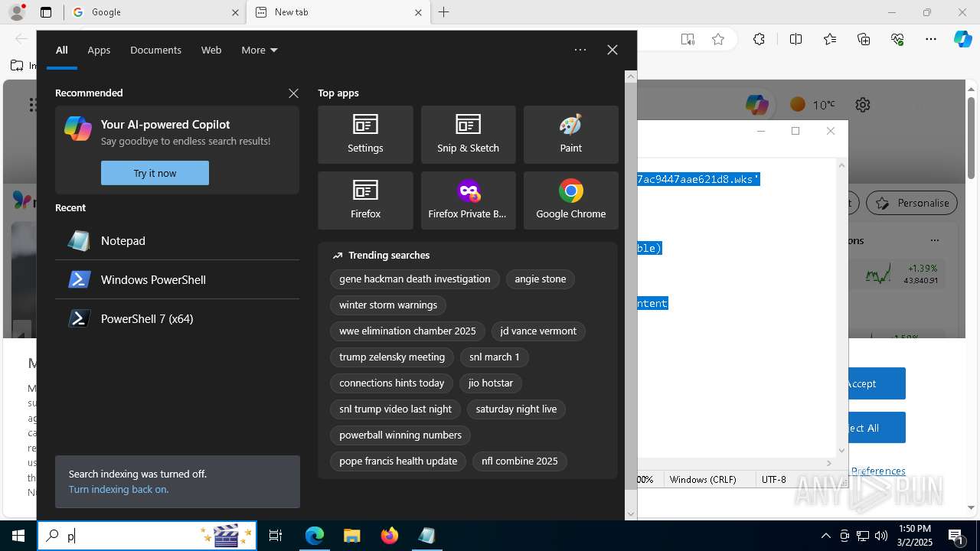Open Task View on taskbar

[276, 536]
